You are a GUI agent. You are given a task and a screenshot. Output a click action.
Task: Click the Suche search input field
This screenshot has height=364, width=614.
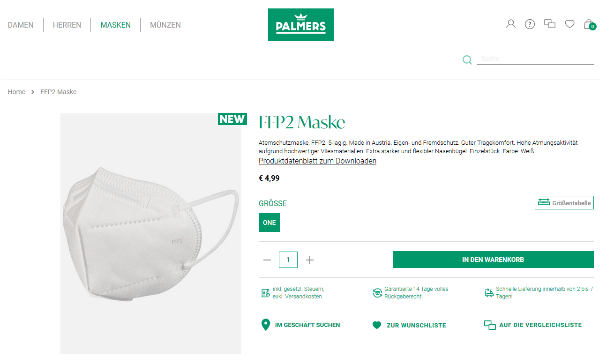(x=535, y=59)
